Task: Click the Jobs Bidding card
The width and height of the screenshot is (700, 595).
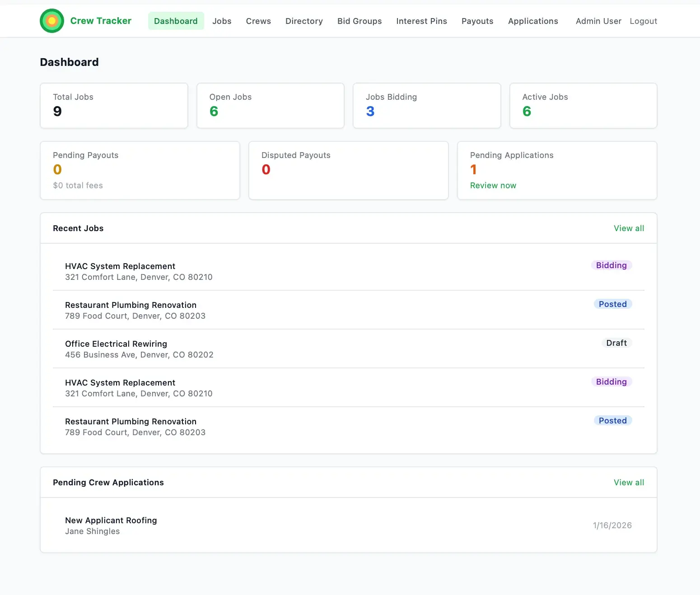Action: pyautogui.click(x=427, y=106)
